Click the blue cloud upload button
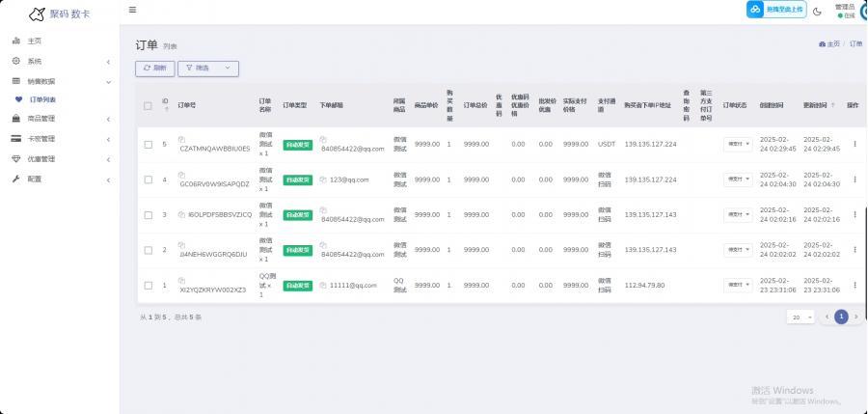 tap(775, 10)
